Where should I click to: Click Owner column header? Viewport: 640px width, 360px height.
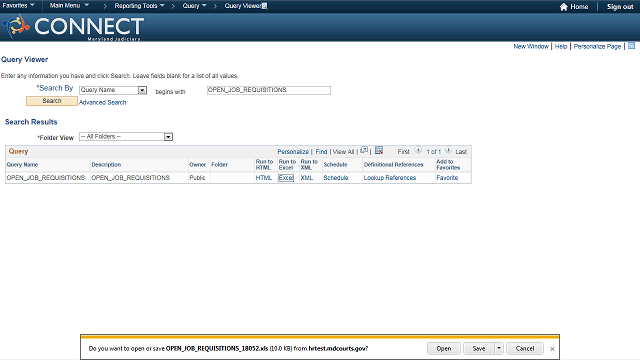pos(198,164)
